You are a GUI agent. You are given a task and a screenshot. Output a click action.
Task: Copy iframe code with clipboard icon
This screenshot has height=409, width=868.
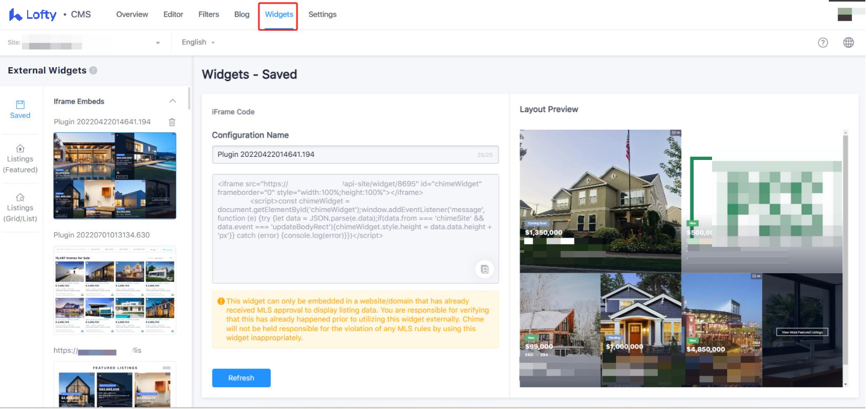[484, 269]
